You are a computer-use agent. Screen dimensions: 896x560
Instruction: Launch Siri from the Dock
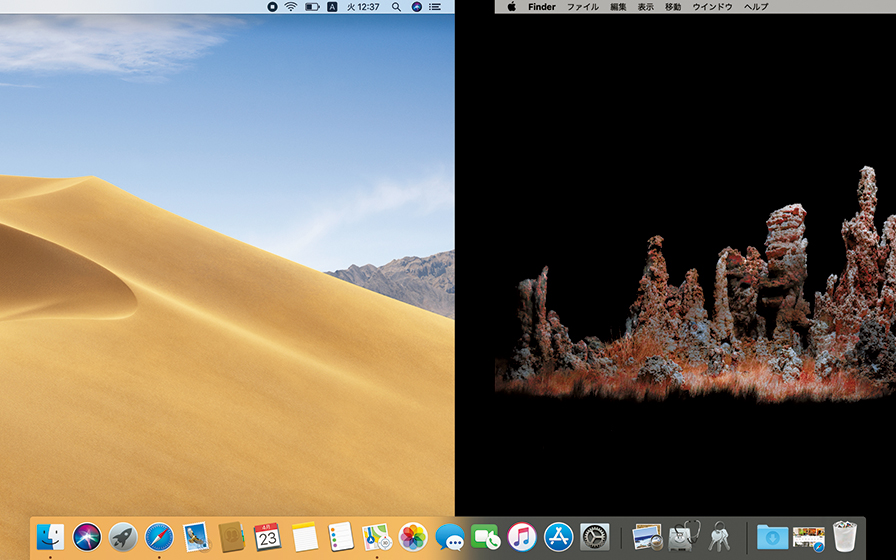tap(87, 537)
